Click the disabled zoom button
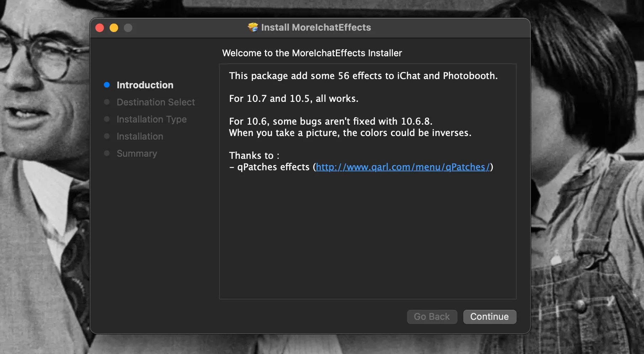Screen dimensions: 644x354 128,27
